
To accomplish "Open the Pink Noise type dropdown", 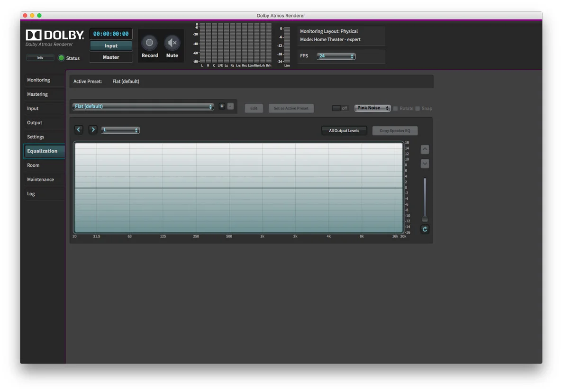I will coord(372,108).
